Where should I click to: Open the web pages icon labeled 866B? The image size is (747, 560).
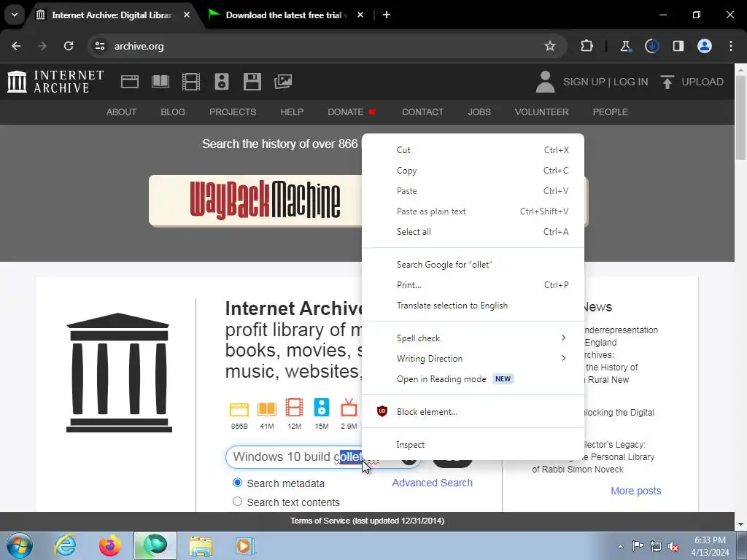(x=239, y=410)
